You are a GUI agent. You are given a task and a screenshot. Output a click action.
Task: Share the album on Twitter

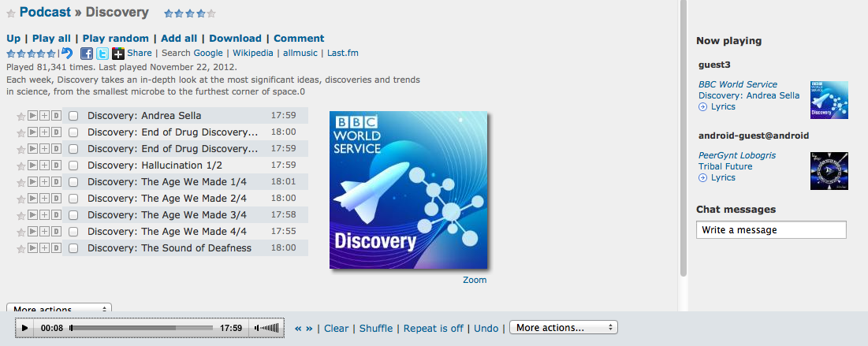102,54
